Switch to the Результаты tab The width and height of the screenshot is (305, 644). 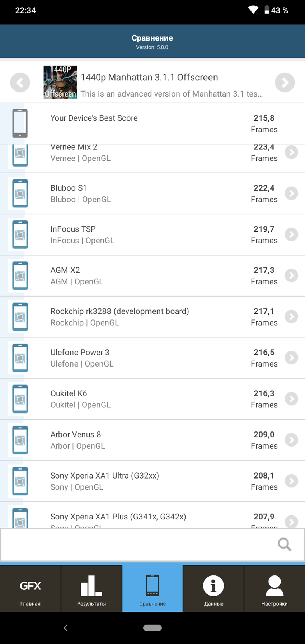tap(91, 589)
